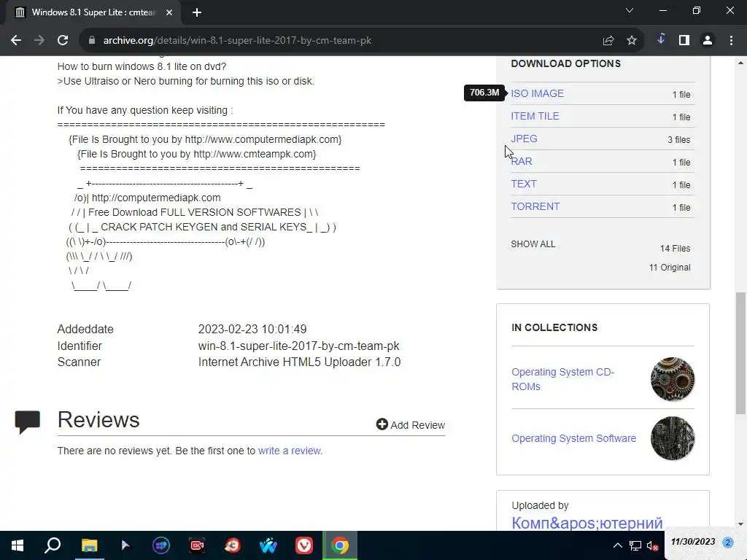Click the gears thumbnail for CD-ROMs collection
Screen dimensions: 747x560
672,379
